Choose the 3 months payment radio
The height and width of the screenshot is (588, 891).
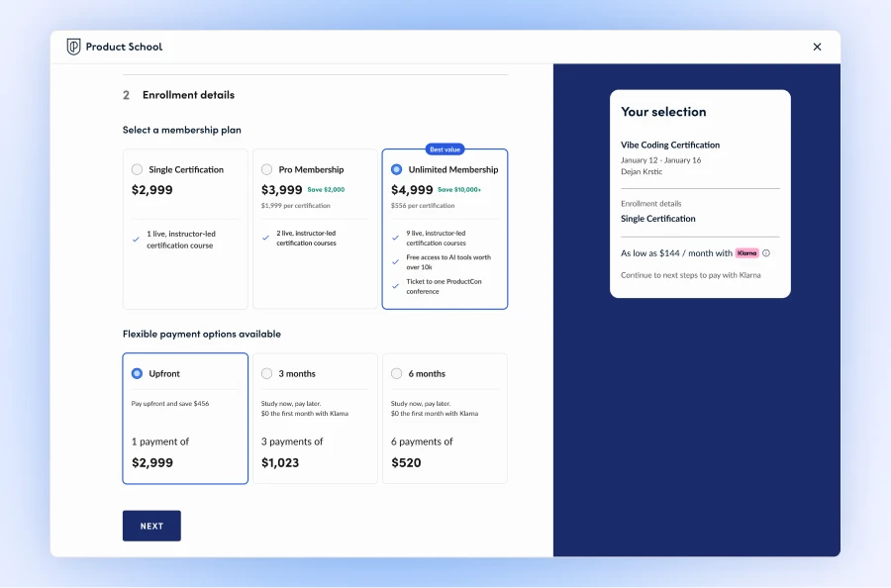266,373
